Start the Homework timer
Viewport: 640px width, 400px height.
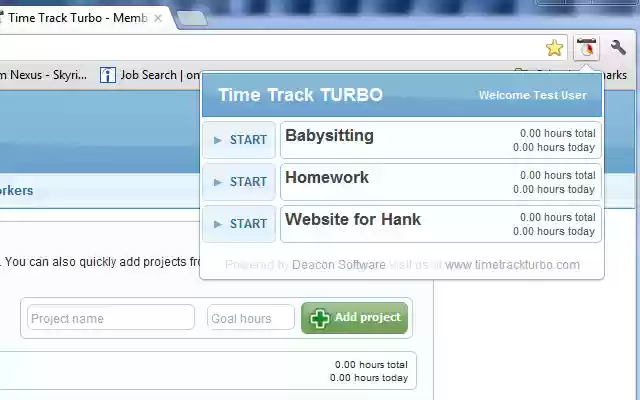[x=239, y=182]
